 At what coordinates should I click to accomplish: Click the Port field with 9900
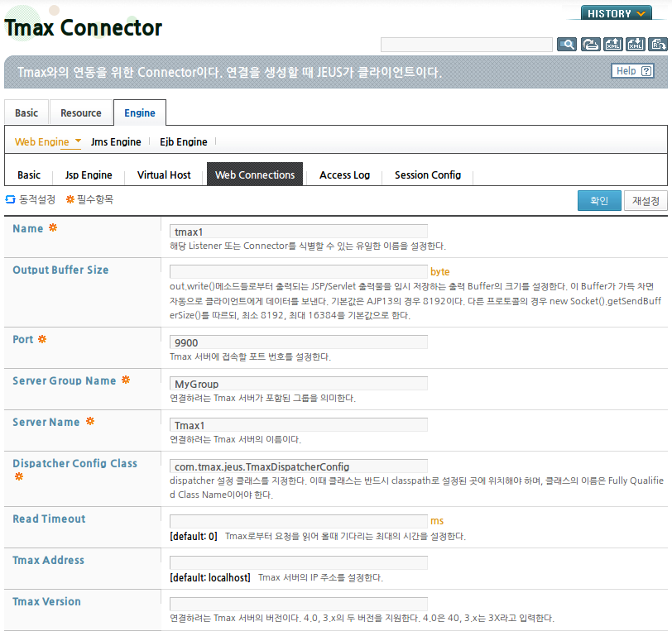click(299, 342)
